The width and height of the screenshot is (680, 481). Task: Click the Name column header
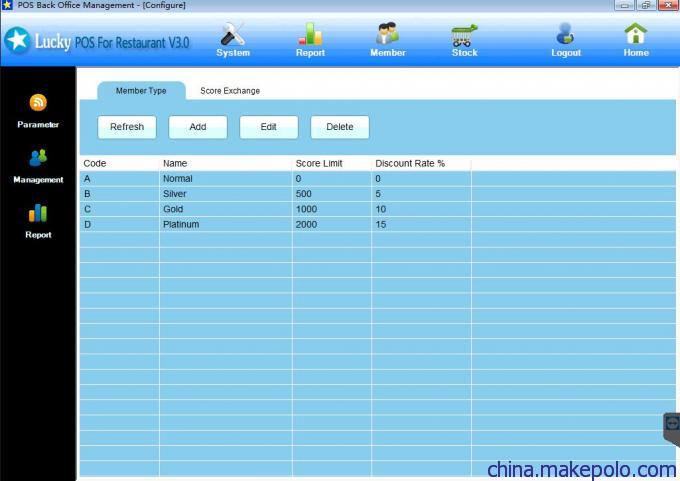226,164
